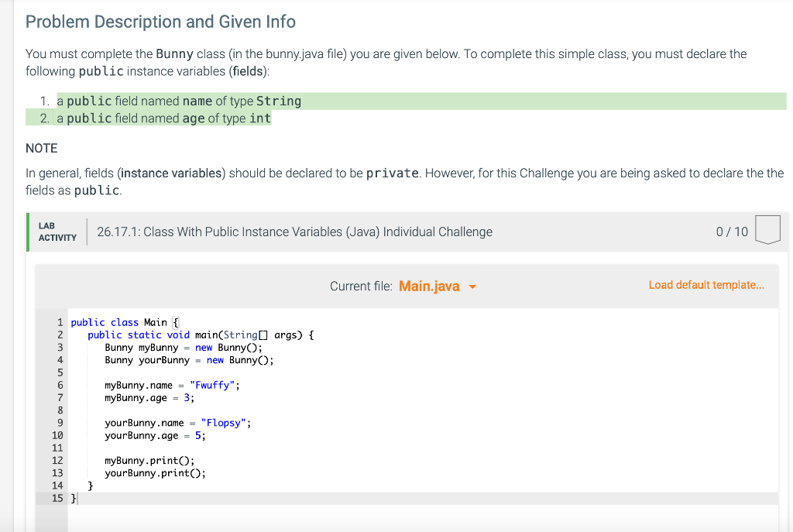Click the 0 / 10 score display
The height and width of the screenshot is (532, 793).
pyautogui.click(x=733, y=231)
